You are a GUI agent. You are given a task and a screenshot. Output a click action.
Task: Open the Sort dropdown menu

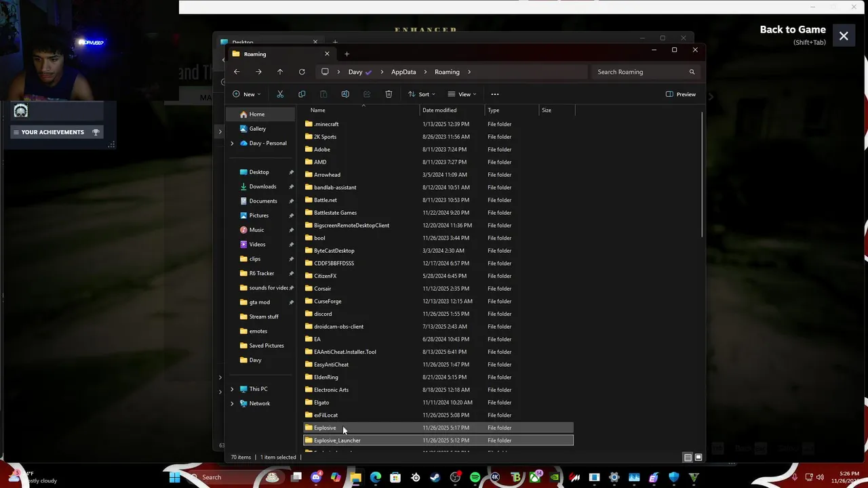click(x=422, y=94)
